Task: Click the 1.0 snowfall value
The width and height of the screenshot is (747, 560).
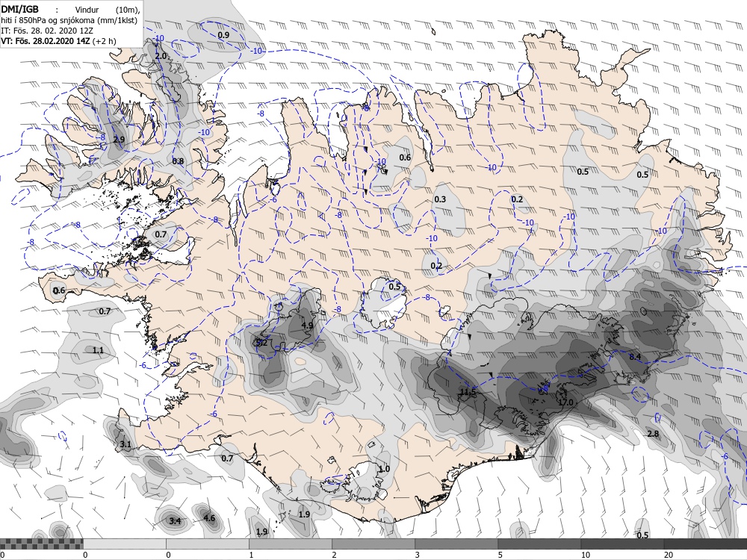Action: (384, 469)
